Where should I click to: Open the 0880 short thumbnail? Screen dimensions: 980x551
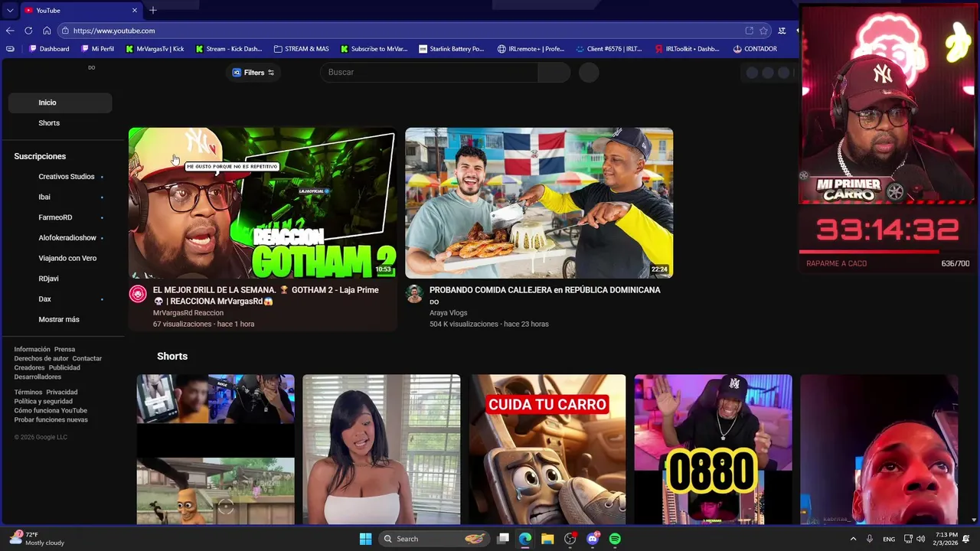coord(713,449)
